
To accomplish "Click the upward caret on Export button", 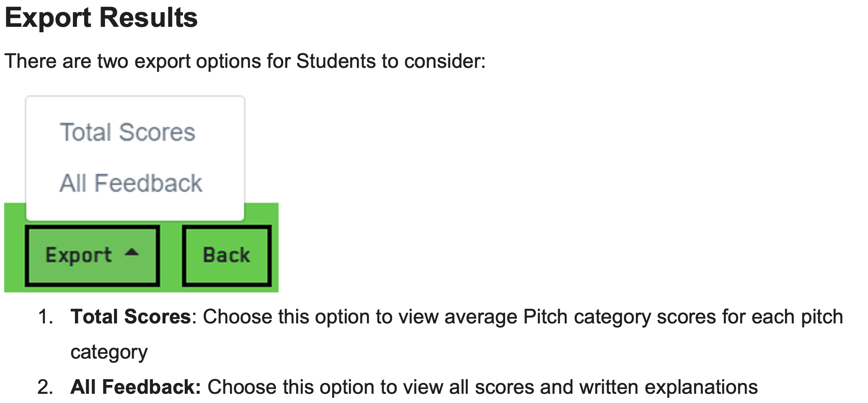I will 132,252.
